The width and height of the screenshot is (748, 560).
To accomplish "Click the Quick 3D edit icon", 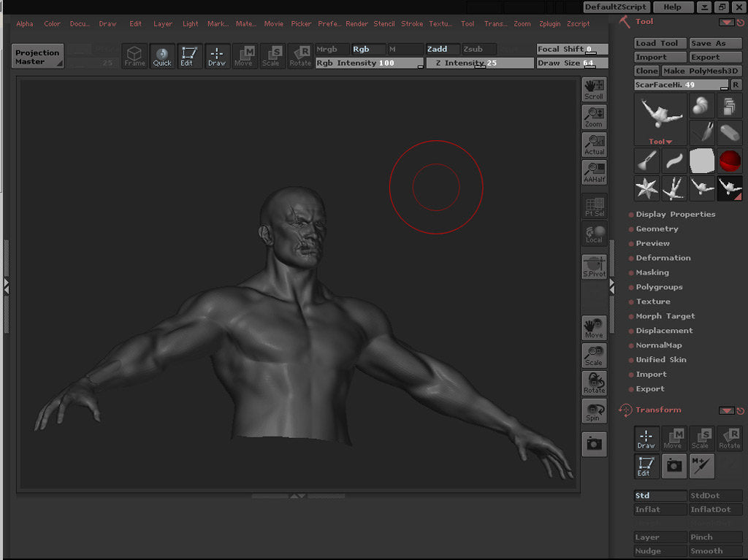I will (x=162, y=56).
